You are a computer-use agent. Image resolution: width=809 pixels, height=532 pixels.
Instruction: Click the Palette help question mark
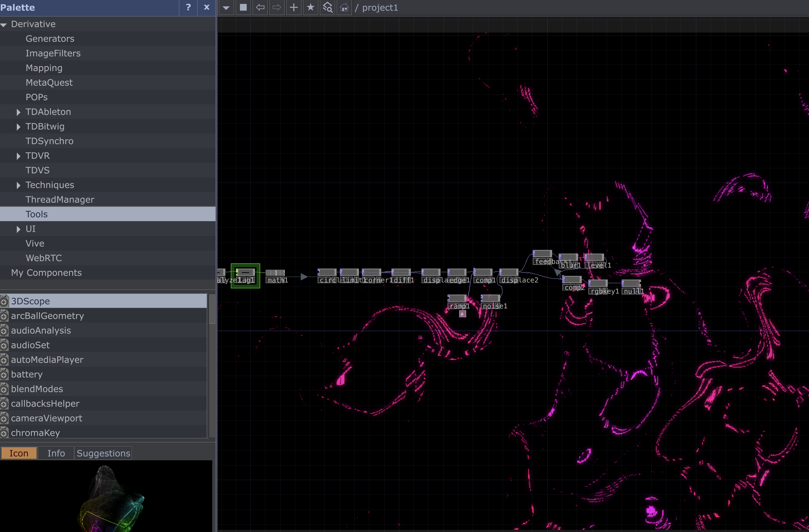pyautogui.click(x=188, y=8)
